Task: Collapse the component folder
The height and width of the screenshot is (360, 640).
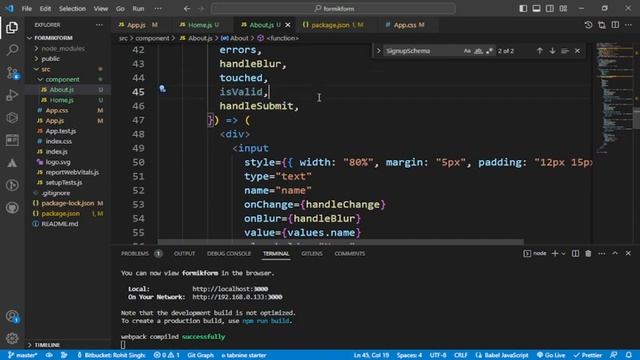Action: tap(62, 79)
